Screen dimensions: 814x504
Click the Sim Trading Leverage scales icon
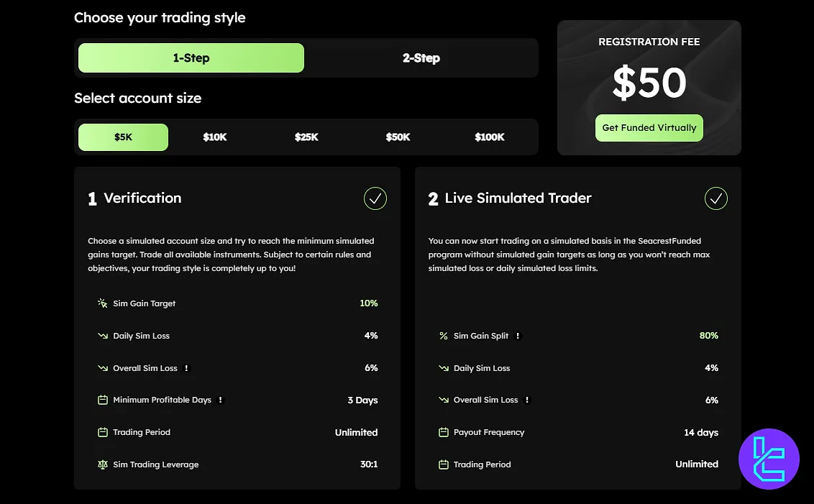point(102,464)
